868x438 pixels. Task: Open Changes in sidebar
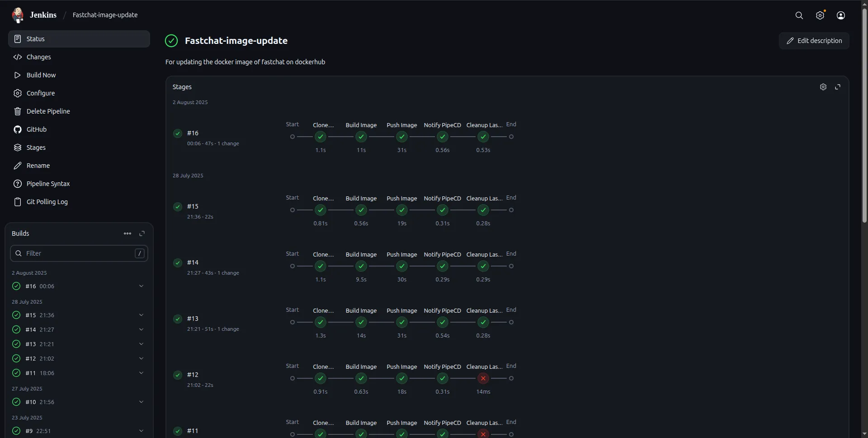pos(79,57)
